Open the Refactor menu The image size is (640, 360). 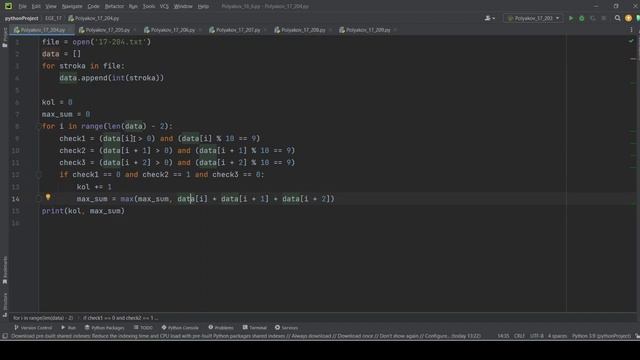coord(114,7)
